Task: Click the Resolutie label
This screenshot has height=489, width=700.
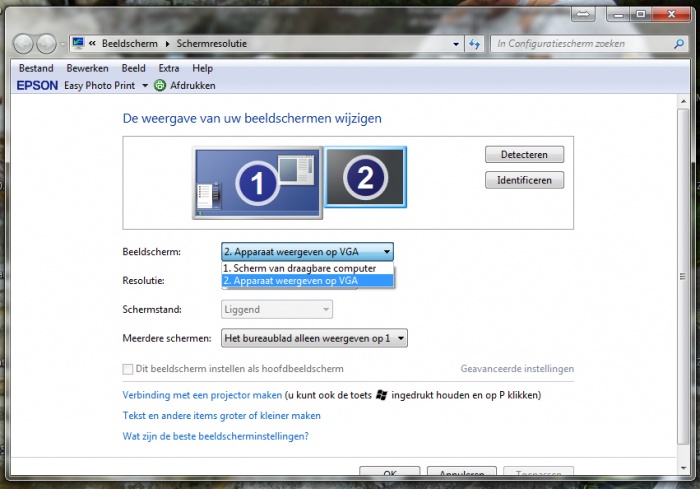Action: (x=143, y=280)
